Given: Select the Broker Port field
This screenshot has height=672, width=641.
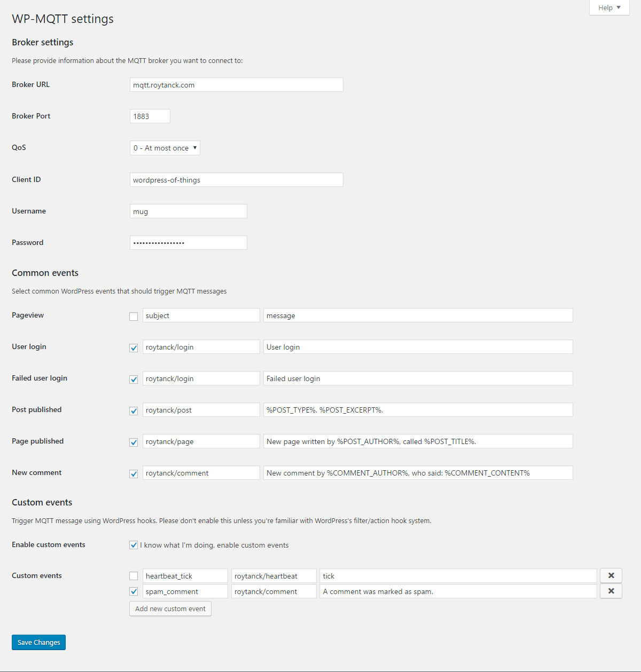Looking at the screenshot, I should click(150, 116).
